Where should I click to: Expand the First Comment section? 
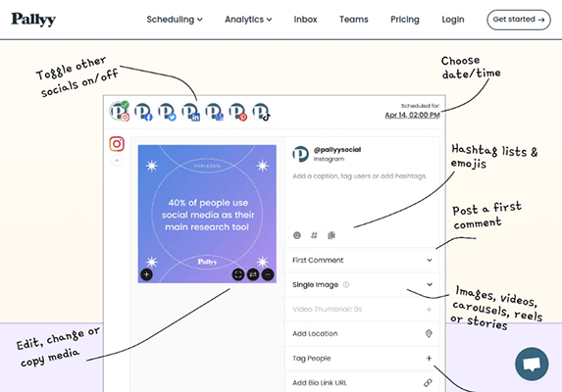coord(362,261)
